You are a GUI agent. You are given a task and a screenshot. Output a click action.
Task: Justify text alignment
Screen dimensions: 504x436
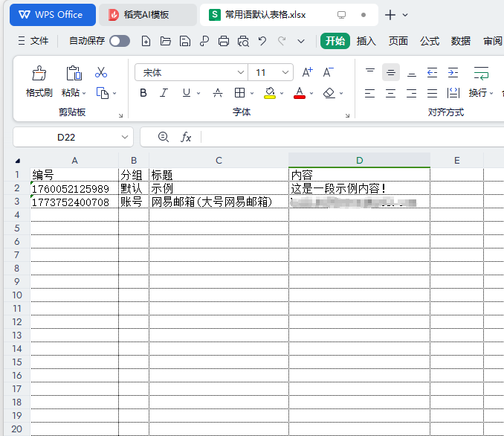point(433,93)
